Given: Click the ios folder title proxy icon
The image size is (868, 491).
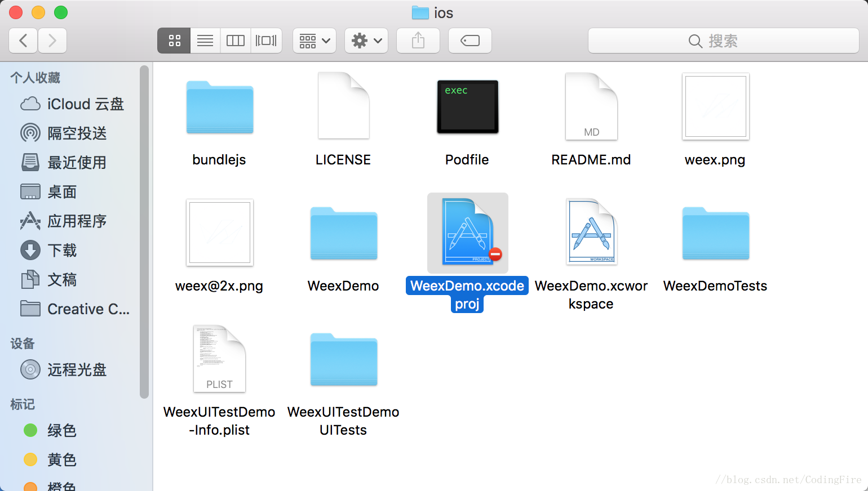Looking at the screenshot, I should click(x=420, y=12).
